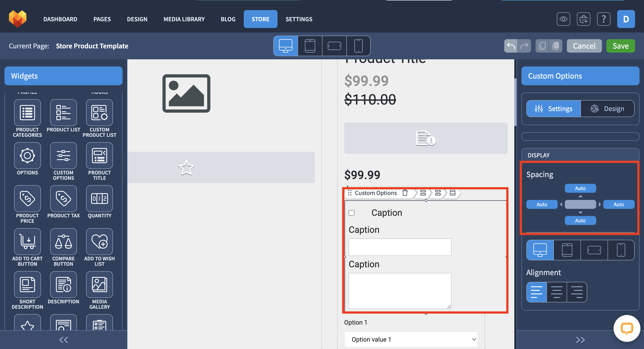The image size is (644, 349).
Task: Select the description placeholder block on canvas
Action: (426, 138)
